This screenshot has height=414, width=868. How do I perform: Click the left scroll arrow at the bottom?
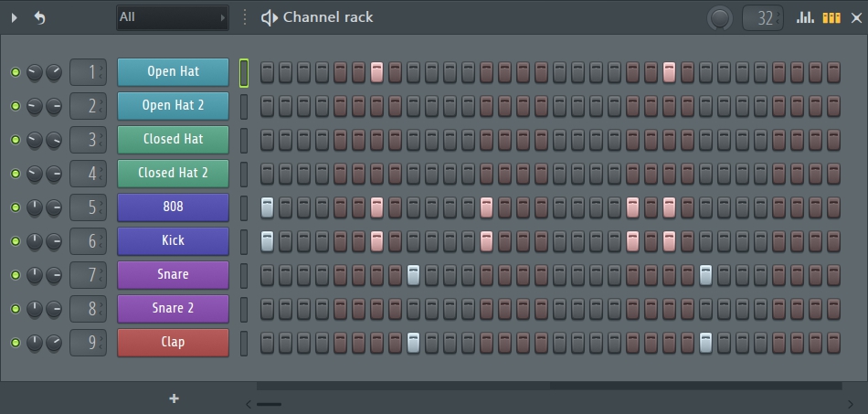pos(249,404)
